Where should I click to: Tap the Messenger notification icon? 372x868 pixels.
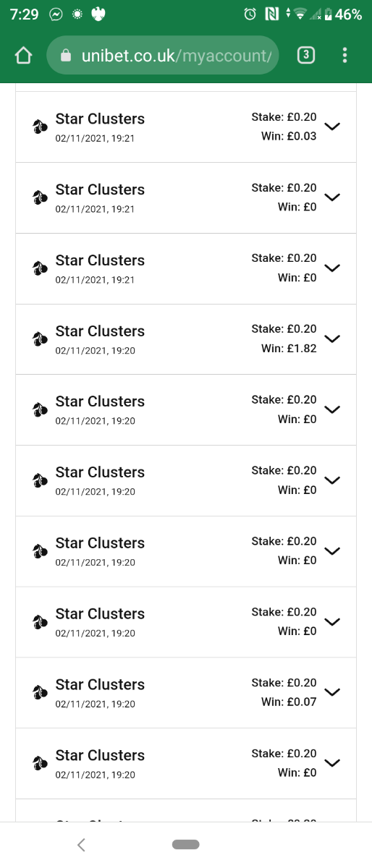(56, 14)
